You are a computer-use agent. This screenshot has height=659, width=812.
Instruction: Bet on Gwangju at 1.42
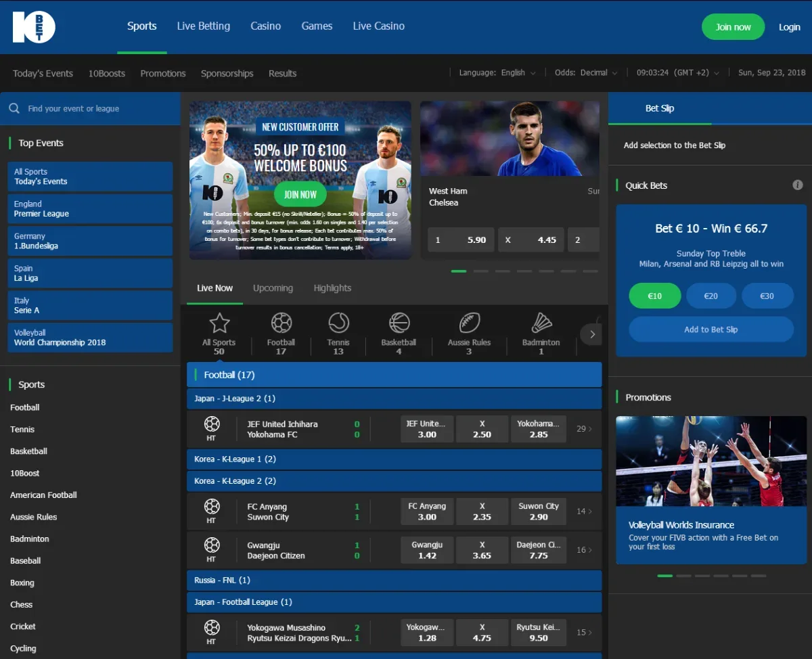427,550
